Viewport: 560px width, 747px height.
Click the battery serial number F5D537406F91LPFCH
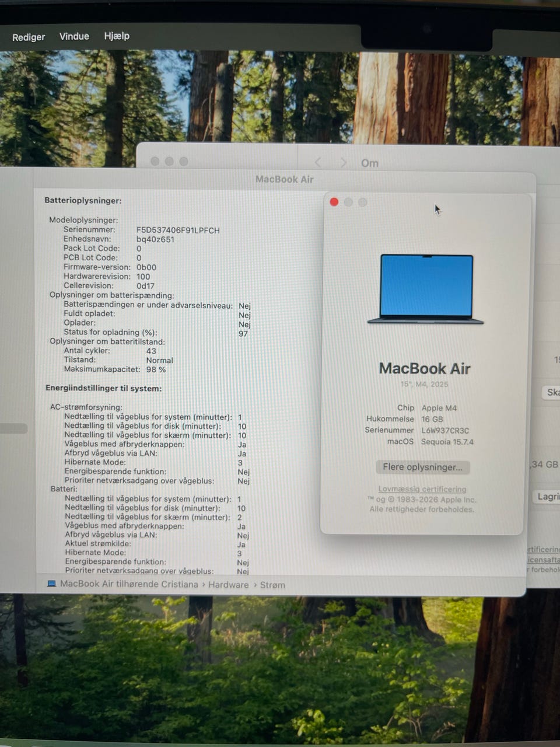(178, 231)
